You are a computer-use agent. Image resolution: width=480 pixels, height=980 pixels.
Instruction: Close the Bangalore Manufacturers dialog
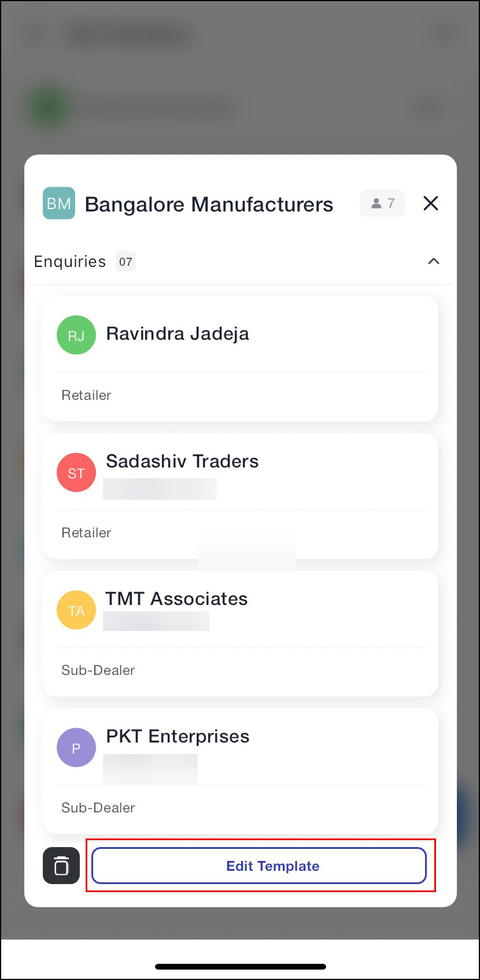click(431, 203)
